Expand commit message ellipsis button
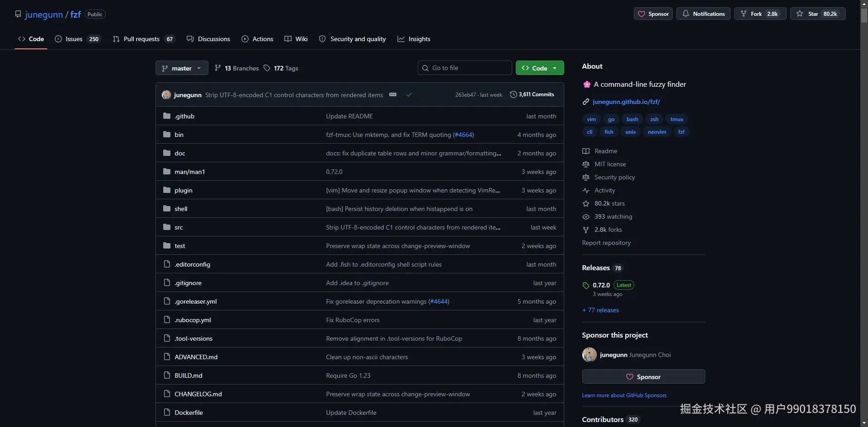This screenshot has width=868, height=427. pyautogui.click(x=393, y=94)
